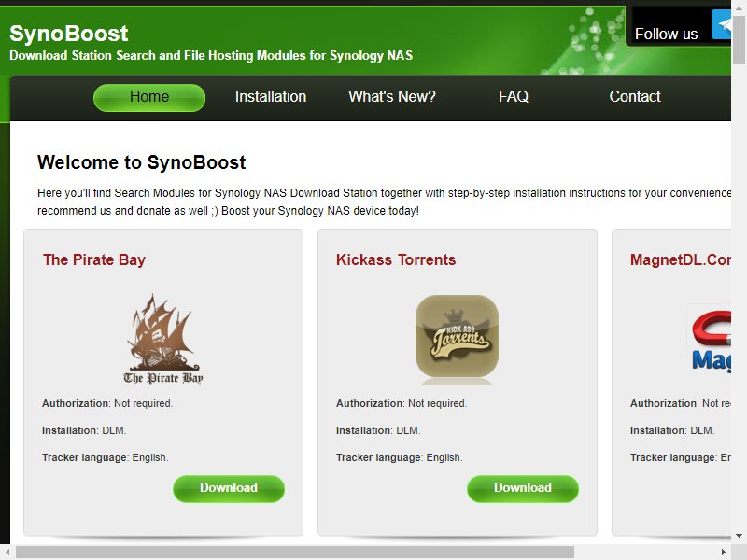Click Pirate Bay "Tracker language: English." text

(x=106, y=457)
